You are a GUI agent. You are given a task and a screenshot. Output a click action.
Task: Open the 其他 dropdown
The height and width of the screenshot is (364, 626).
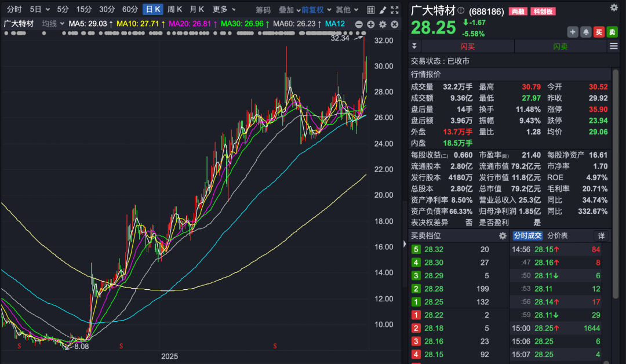click(x=347, y=10)
